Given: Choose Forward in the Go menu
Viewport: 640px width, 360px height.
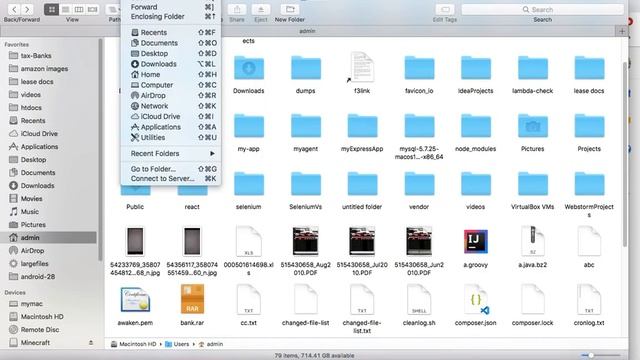Looking at the screenshot, I should click(x=171, y=7).
